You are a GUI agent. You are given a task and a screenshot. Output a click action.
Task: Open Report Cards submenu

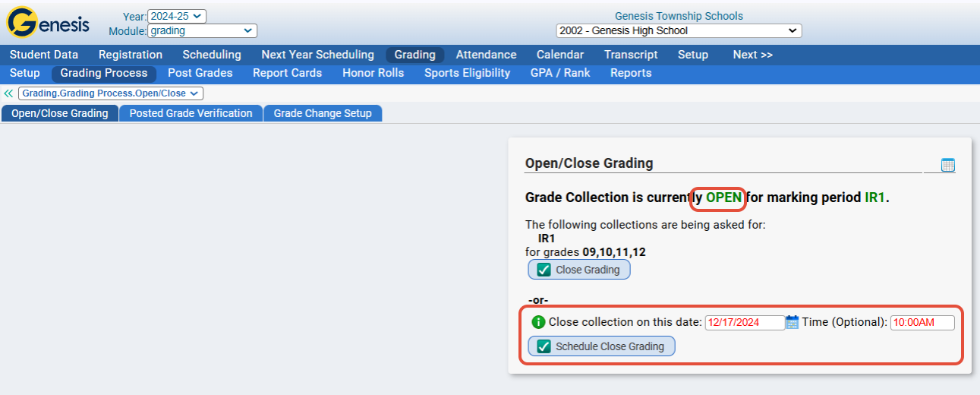click(288, 73)
